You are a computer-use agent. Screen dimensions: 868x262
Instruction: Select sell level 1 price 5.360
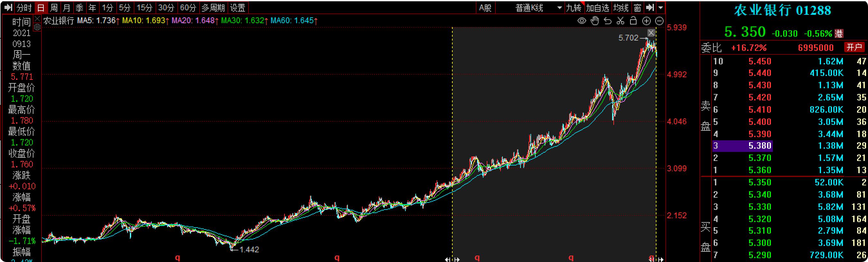pos(760,170)
